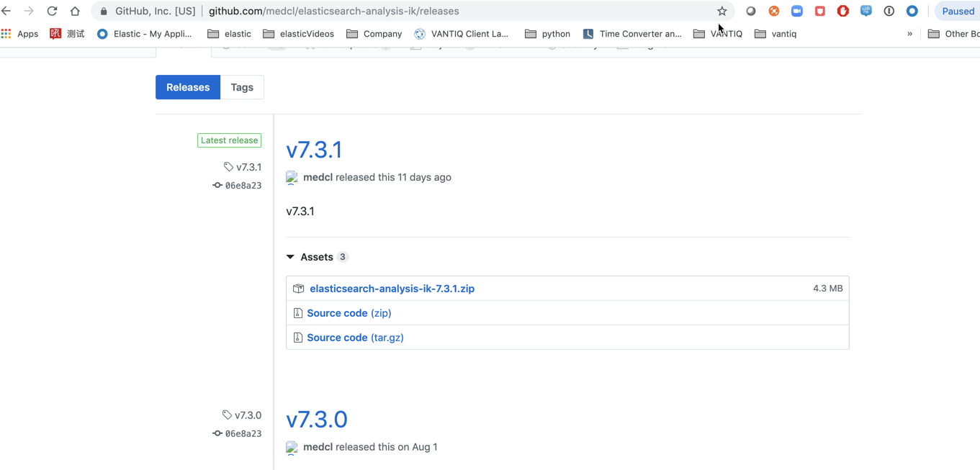The width and height of the screenshot is (980, 470).
Task: Open commit 06e8a23 under v7.3.0
Action: pyautogui.click(x=237, y=434)
